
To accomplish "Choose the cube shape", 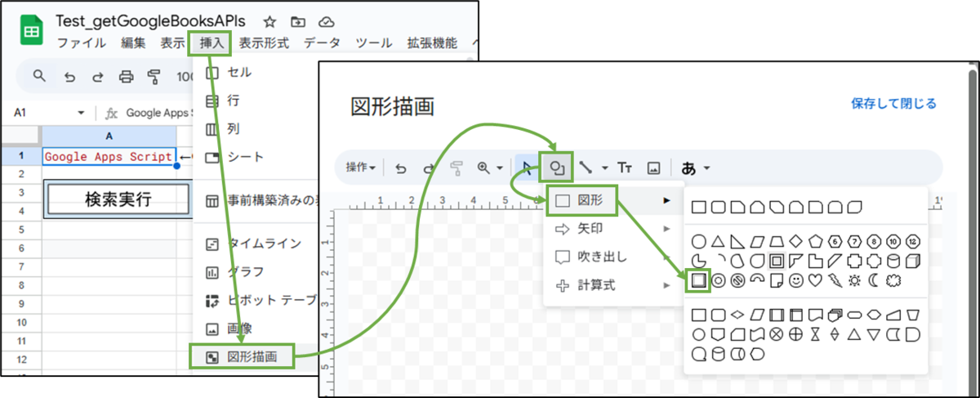I will click(x=913, y=261).
